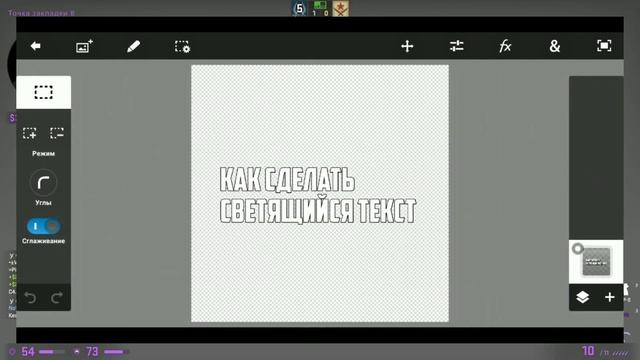640x360 pixels.
Task: Select the rectangular marquee tool
Action: coord(43,92)
